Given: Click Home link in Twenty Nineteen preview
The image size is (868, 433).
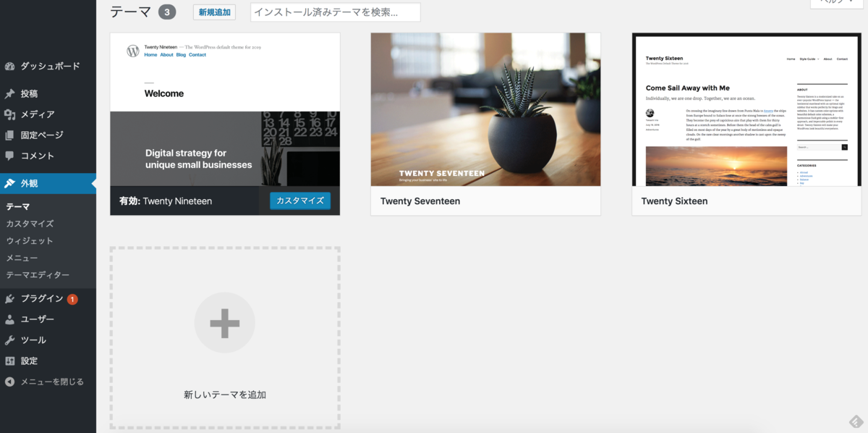Looking at the screenshot, I should click(150, 55).
